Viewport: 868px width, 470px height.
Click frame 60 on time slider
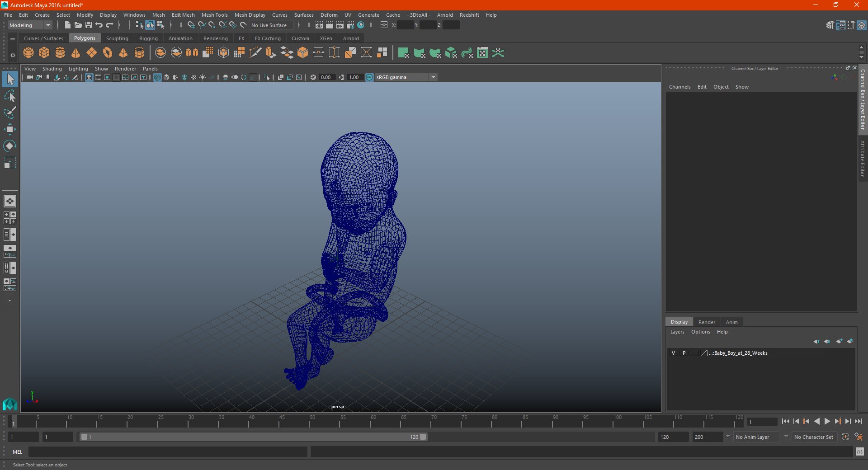(373, 422)
